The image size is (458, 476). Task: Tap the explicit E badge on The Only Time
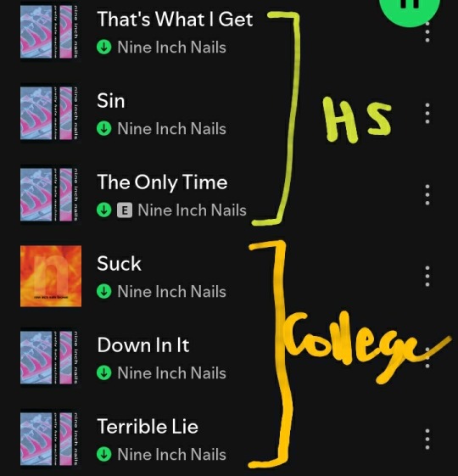coord(125,210)
